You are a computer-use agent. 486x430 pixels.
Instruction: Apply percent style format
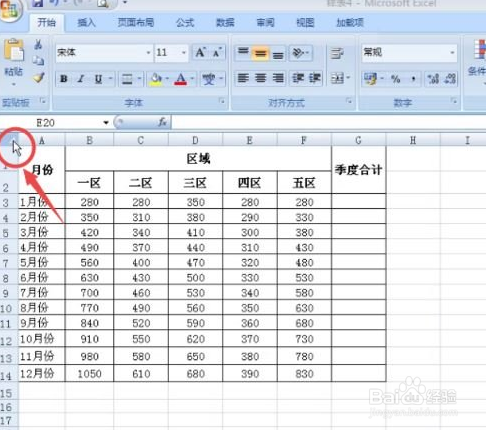[396, 79]
